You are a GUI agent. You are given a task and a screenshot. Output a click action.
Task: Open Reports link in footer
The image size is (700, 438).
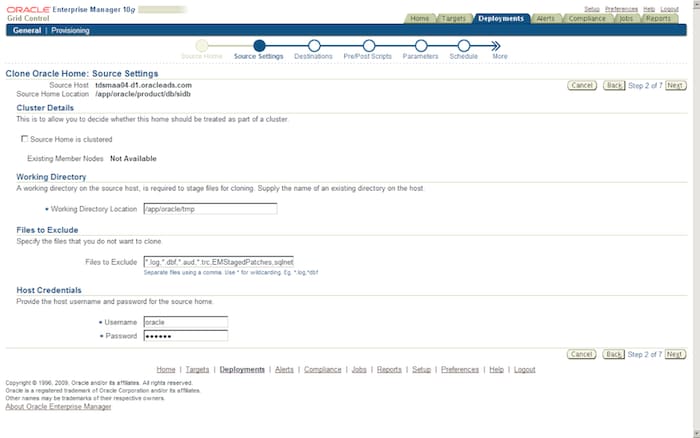point(389,369)
